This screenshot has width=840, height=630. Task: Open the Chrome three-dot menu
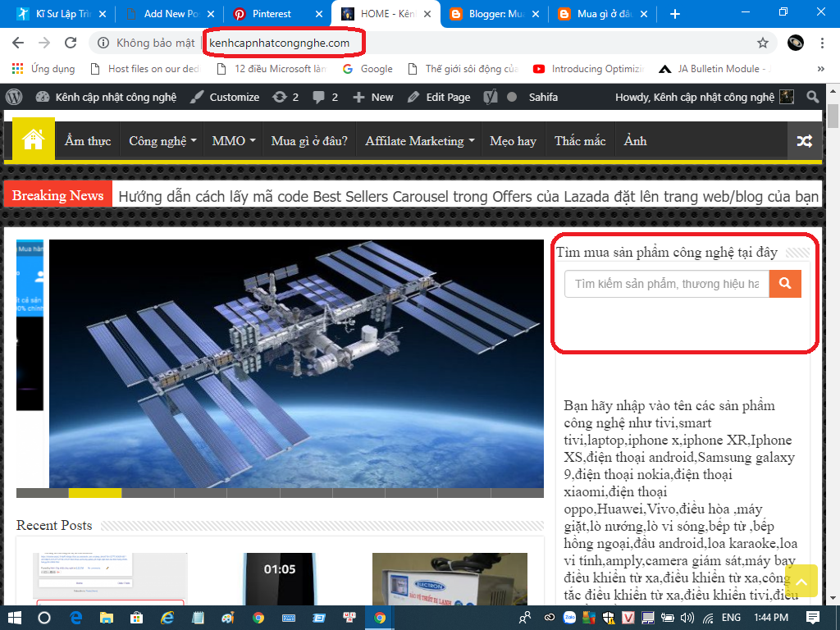(822, 43)
